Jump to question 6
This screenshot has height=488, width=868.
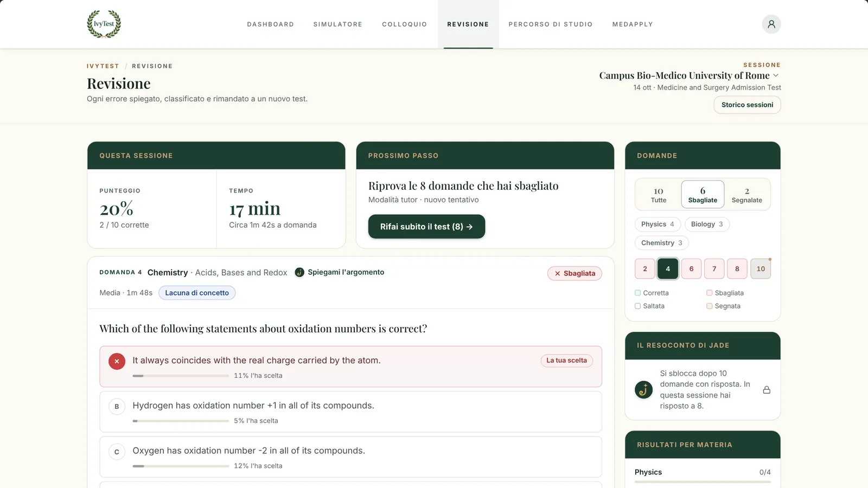(691, 268)
